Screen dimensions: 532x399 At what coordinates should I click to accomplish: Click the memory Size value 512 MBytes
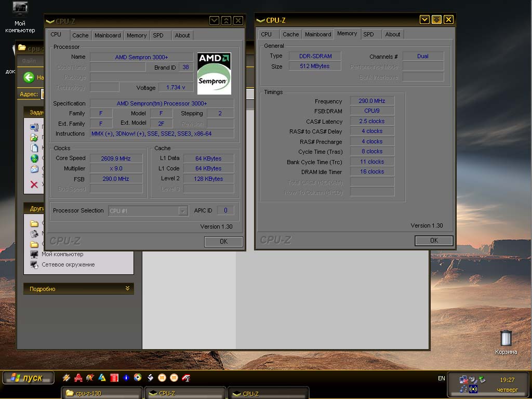tap(314, 66)
